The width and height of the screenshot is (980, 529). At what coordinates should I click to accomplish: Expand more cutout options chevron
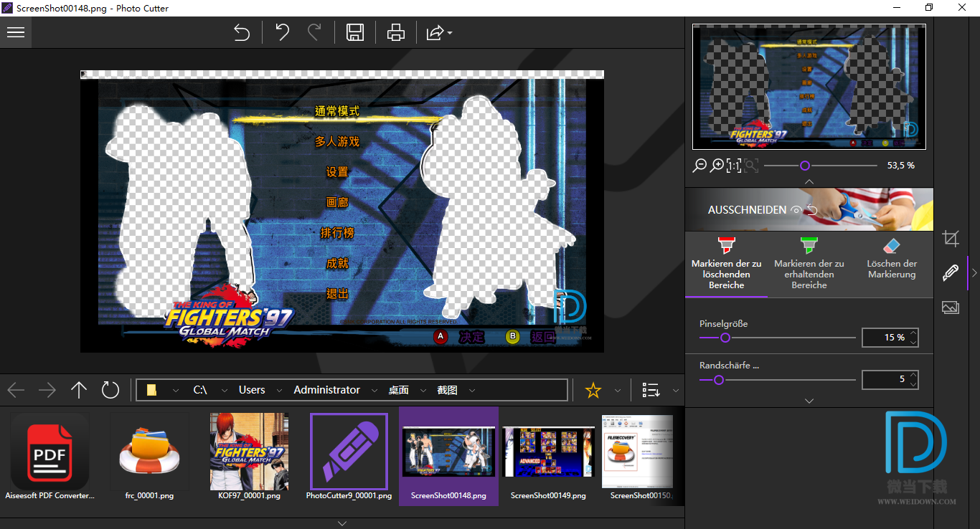coord(809,401)
